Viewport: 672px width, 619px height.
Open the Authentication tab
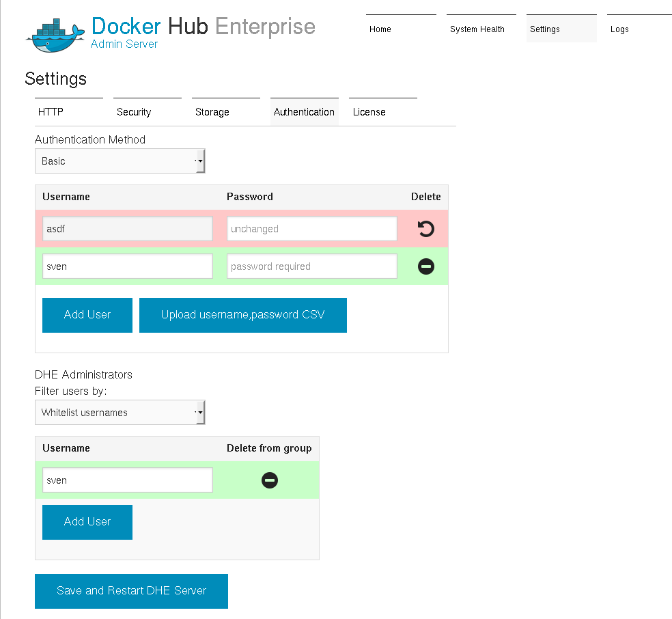(305, 112)
